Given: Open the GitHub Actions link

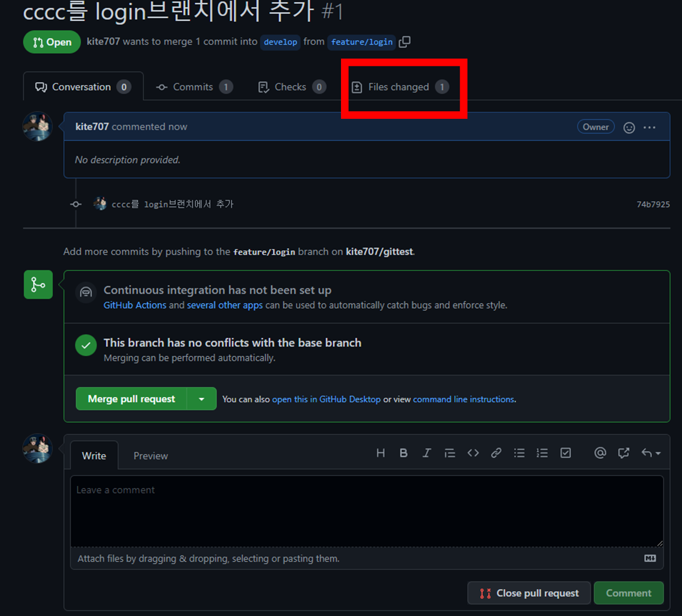Looking at the screenshot, I should [135, 305].
